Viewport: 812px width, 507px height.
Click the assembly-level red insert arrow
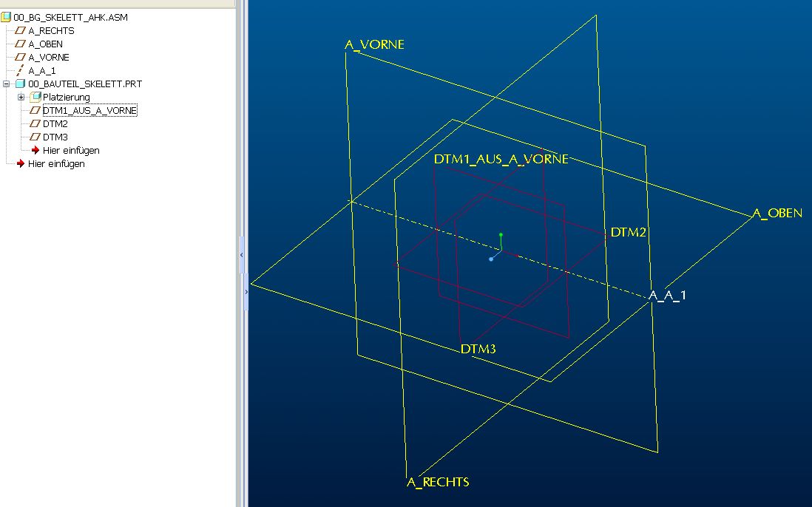pos(21,163)
